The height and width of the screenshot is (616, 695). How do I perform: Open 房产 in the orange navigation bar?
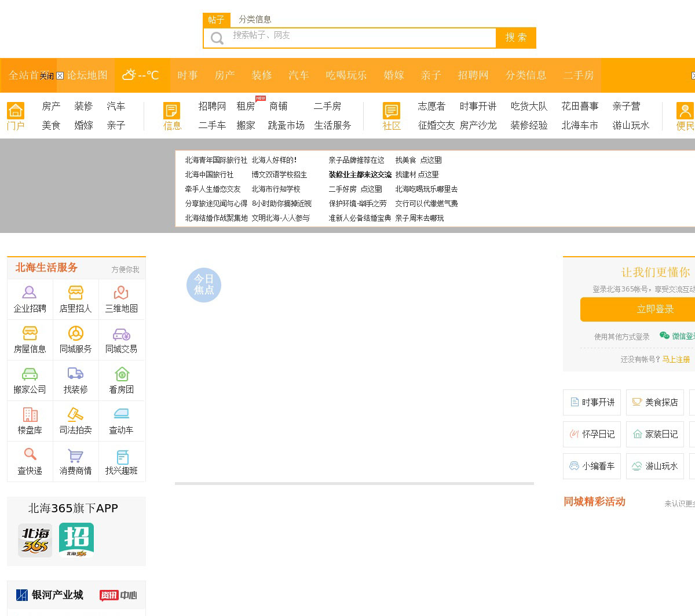(225, 75)
